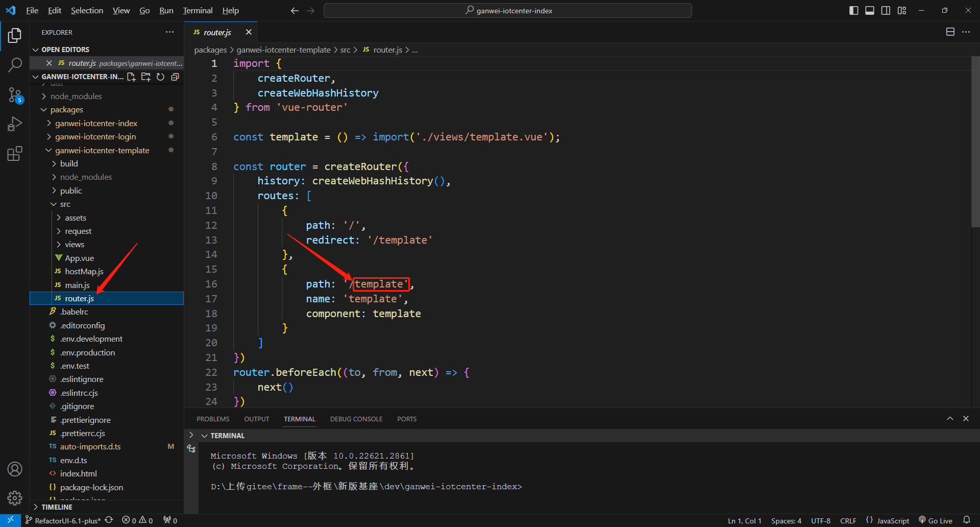
Task: Open the Search view in activity bar
Action: (15, 65)
